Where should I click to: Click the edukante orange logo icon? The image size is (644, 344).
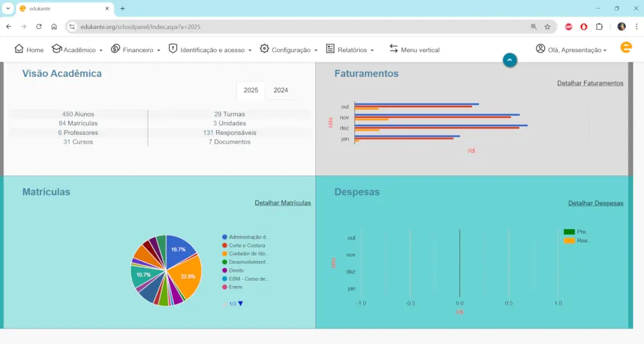626,47
